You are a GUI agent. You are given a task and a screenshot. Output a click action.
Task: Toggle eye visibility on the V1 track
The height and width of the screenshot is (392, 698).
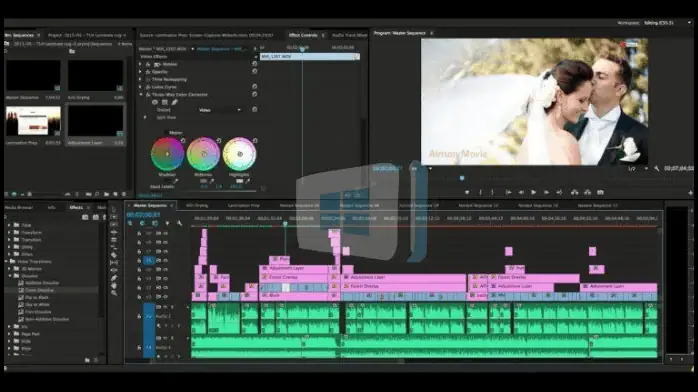coord(166,296)
